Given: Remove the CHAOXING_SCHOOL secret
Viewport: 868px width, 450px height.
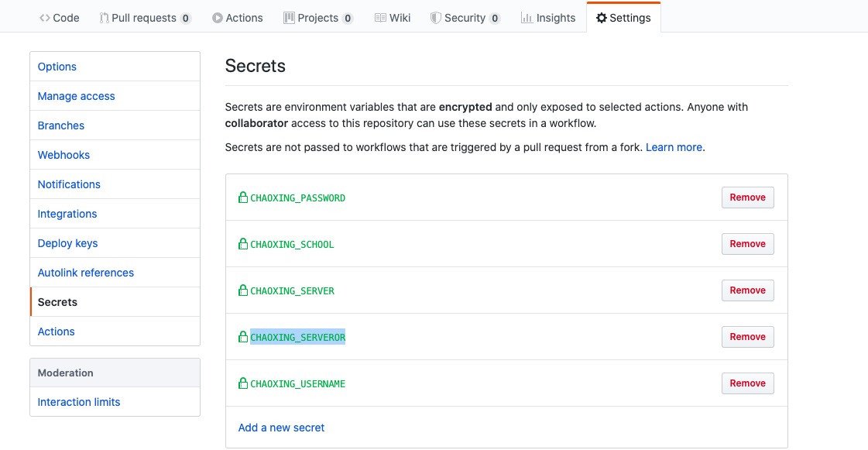Looking at the screenshot, I should pos(747,243).
